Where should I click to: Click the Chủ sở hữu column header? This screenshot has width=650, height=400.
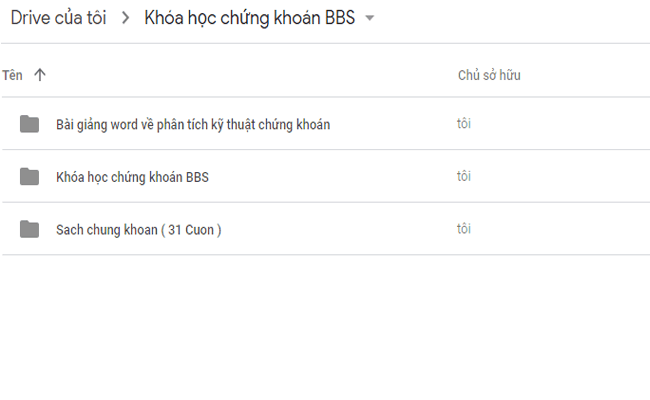click(488, 75)
